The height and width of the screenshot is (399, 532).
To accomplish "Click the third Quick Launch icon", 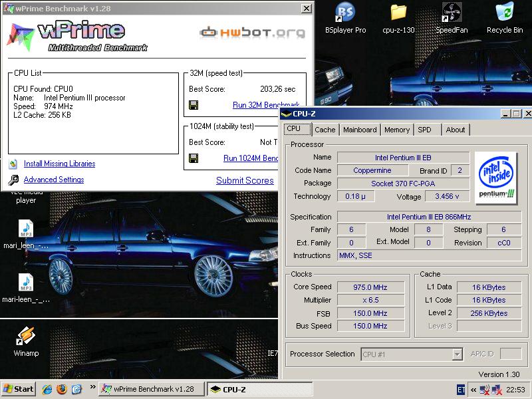I will pyautogui.click(x=76, y=389).
